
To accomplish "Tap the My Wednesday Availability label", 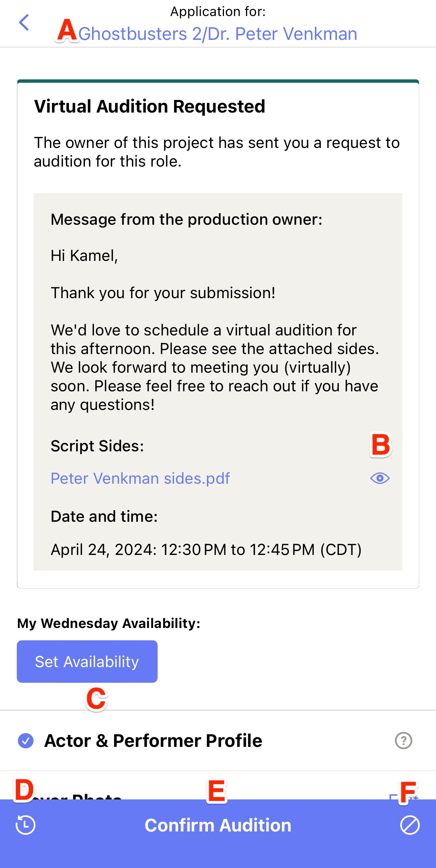I will [109, 623].
